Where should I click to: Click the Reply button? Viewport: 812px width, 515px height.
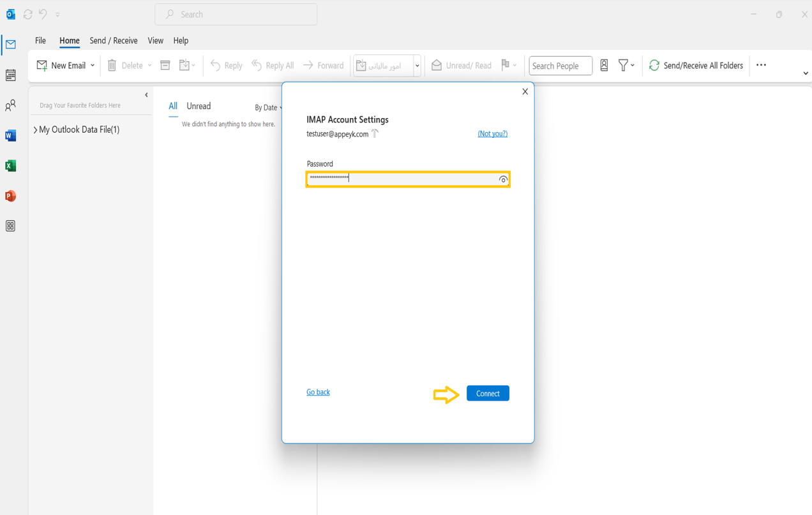(x=227, y=65)
